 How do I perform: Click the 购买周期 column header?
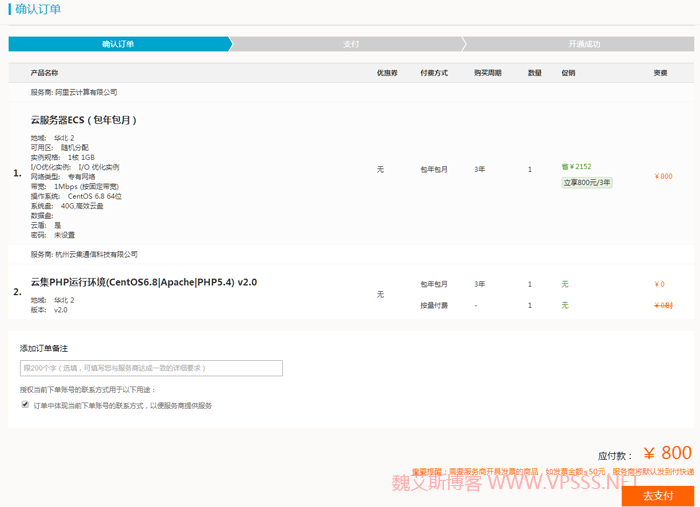coord(487,73)
